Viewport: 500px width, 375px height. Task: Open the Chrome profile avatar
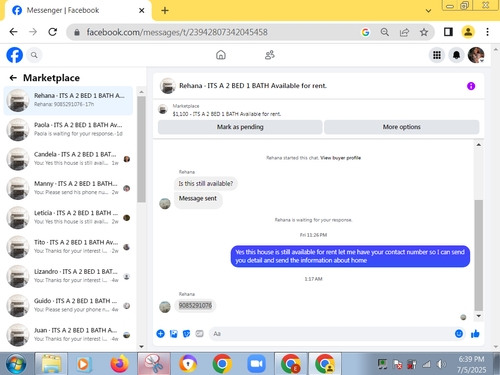(468, 32)
